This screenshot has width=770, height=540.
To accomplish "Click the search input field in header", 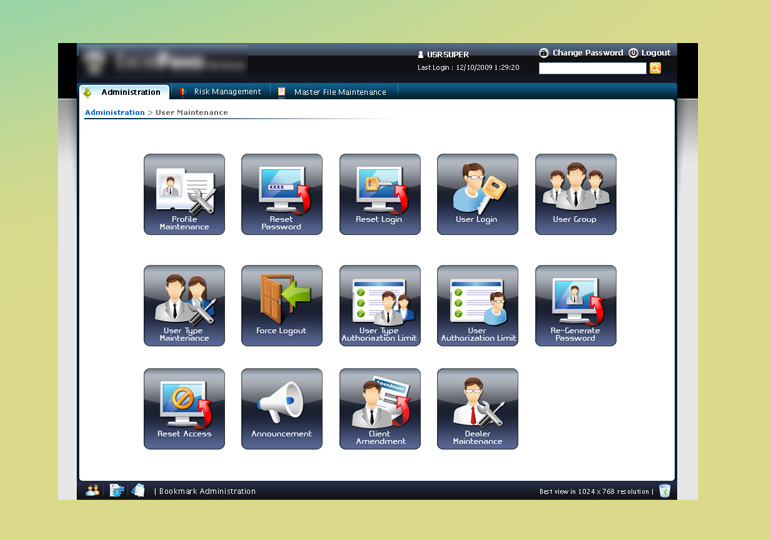I will (x=592, y=68).
